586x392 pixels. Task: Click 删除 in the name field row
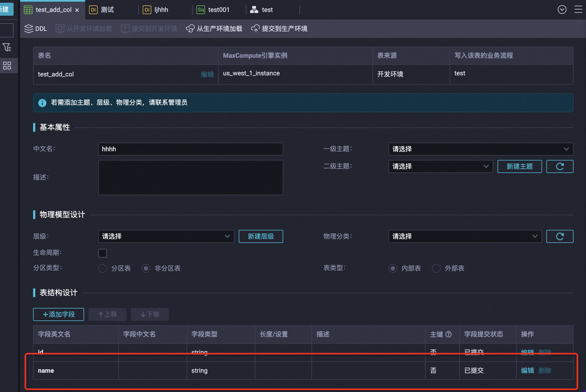click(545, 371)
